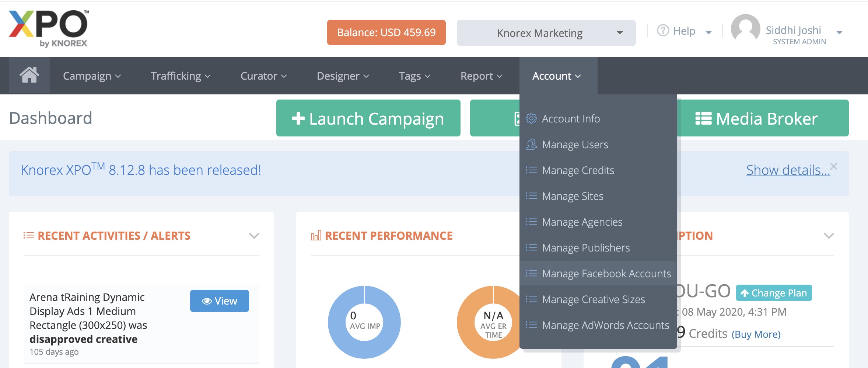
Task: Click the list icon beside Manage Credits
Action: click(x=531, y=170)
